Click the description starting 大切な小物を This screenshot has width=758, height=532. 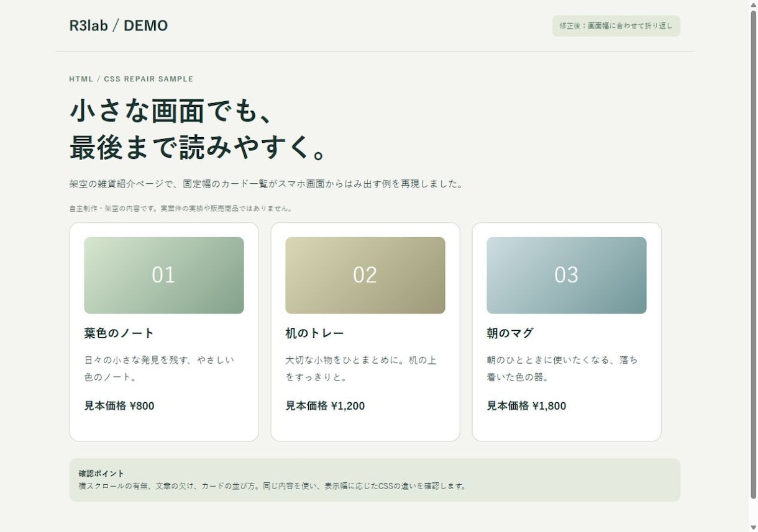pyautogui.click(x=361, y=368)
